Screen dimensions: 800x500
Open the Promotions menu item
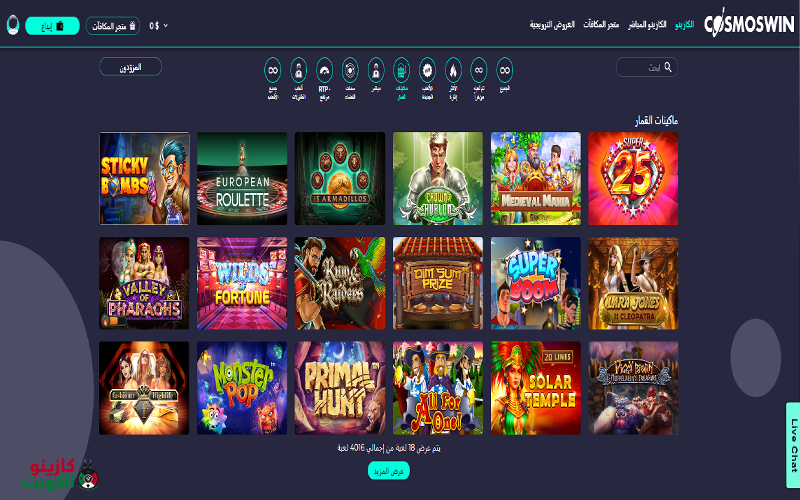tap(552, 24)
